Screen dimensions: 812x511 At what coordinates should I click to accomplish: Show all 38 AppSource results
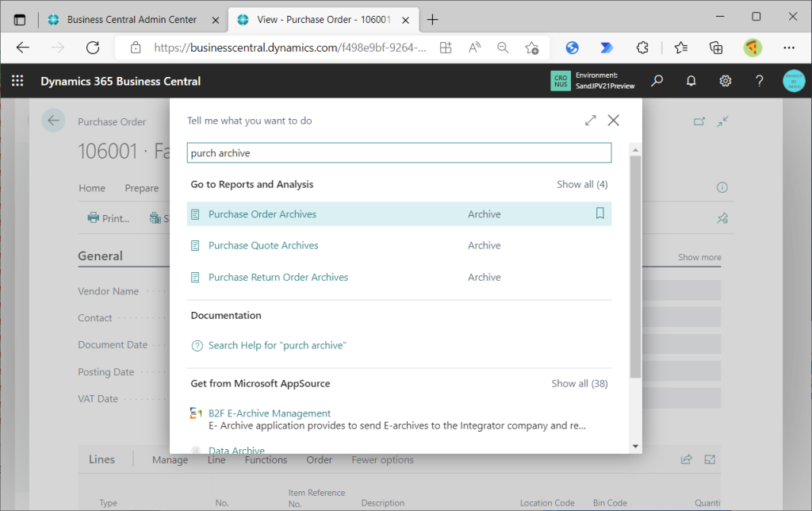click(580, 383)
